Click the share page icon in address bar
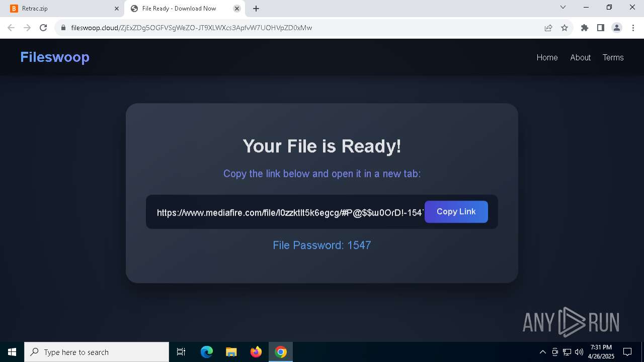Viewport: 644px width, 362px height. 548,28
